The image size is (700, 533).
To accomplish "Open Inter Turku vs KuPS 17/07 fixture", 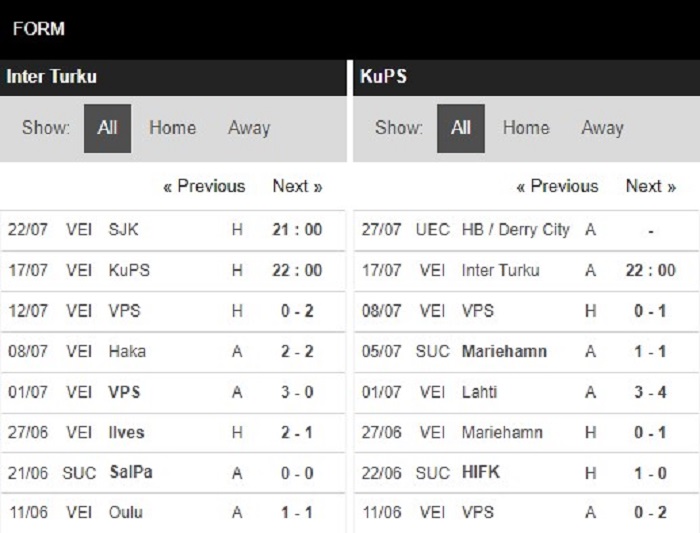I will click(173, 271).
